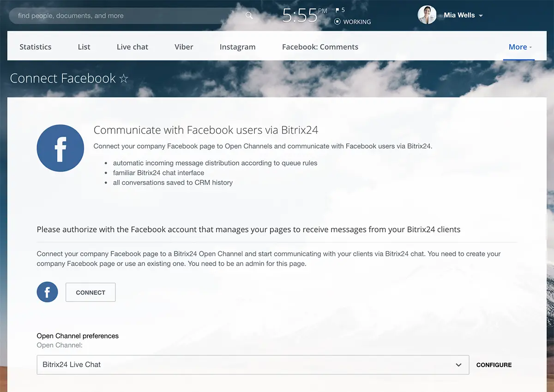Expand the More menu

click(520, 47)
